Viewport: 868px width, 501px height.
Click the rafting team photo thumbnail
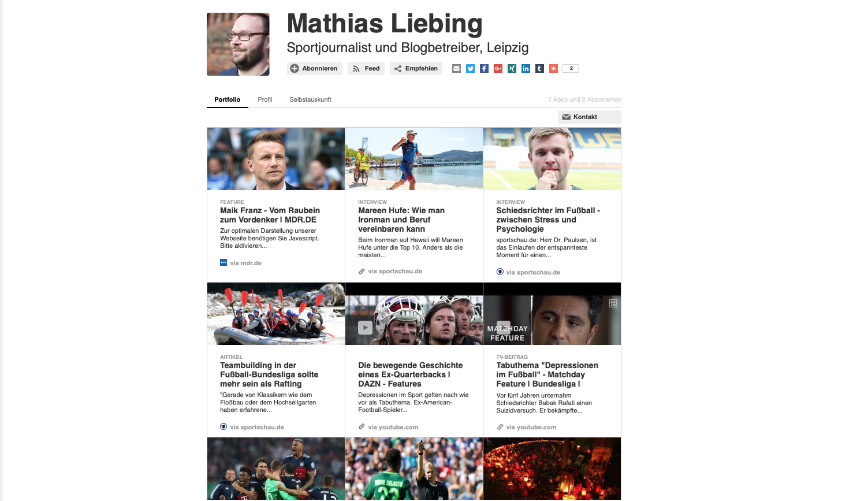point(276,314)
